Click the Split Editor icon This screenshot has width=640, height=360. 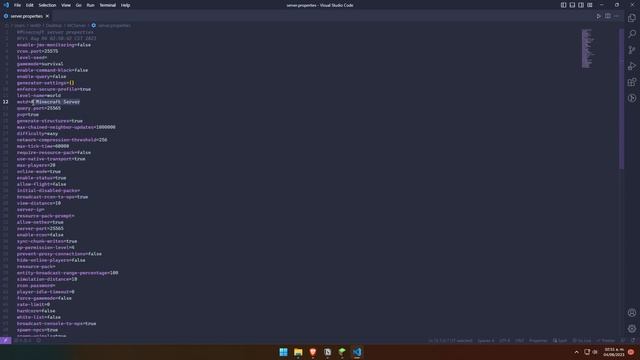click(608, 16)
